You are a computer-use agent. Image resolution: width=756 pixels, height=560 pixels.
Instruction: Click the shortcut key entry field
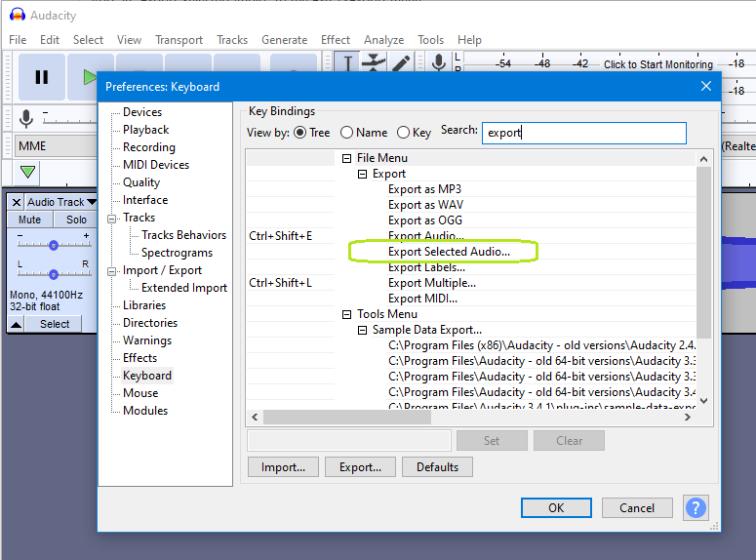click(349, 440)
